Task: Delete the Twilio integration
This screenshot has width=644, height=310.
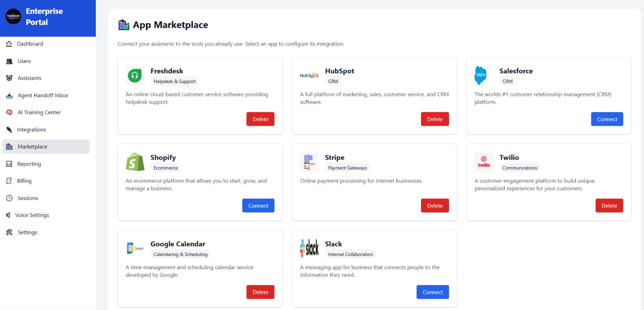Action: click(609, 206)
